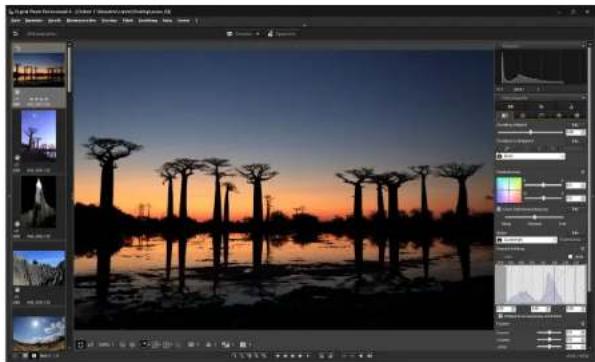Select the sunset baobab thumbnail
This screenshot has height=362, width=595.
click(x=39, y=70)
